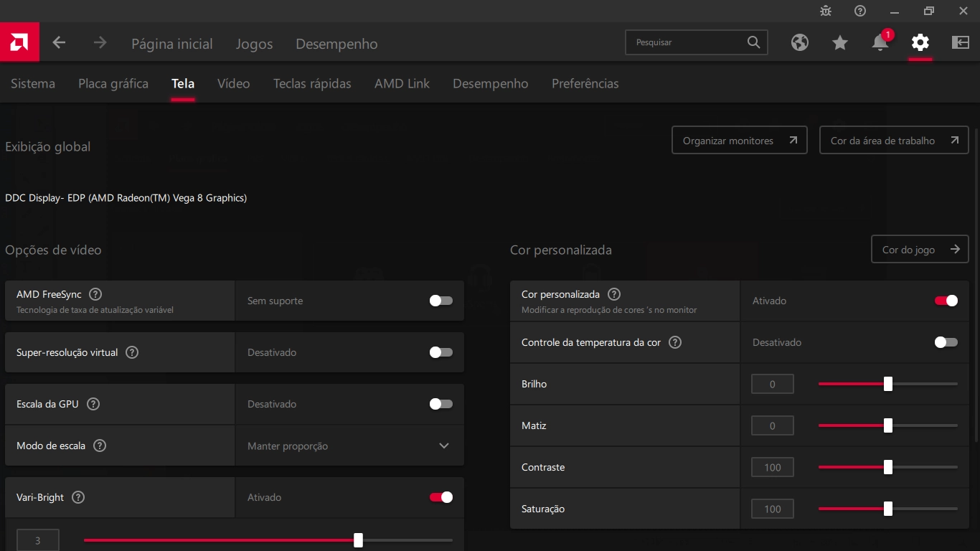Show help for Escala da GPU
980x551 pixels.
point(93,404)
